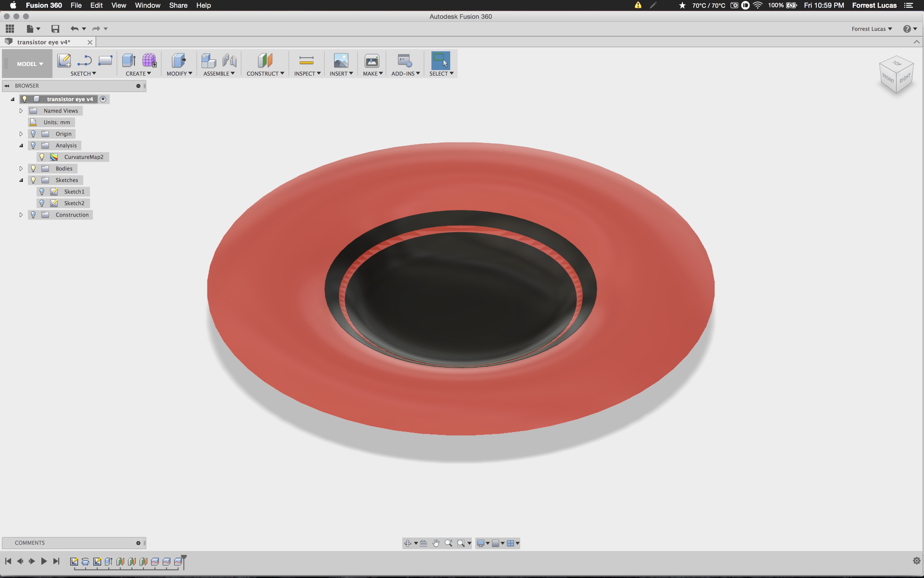This screenshot has width=924, height=578.
Task: Select the Zoom magnifier tool
Action: [449, 543]
